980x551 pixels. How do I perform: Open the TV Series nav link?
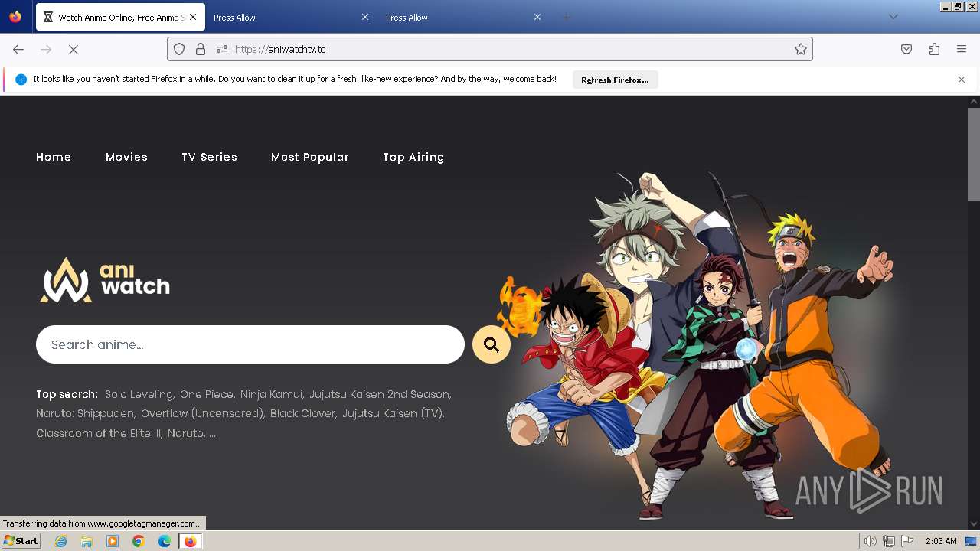coord(209,157)
